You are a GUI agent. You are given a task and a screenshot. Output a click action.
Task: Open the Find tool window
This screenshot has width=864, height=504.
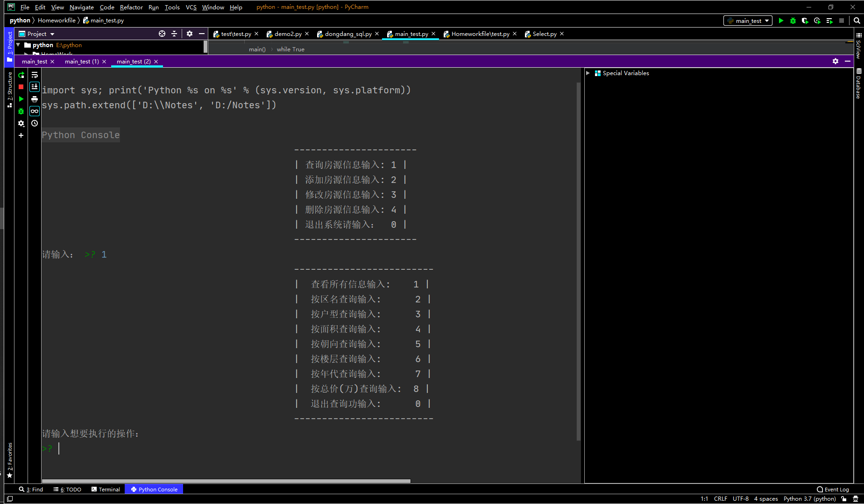(x=31, y=490)
